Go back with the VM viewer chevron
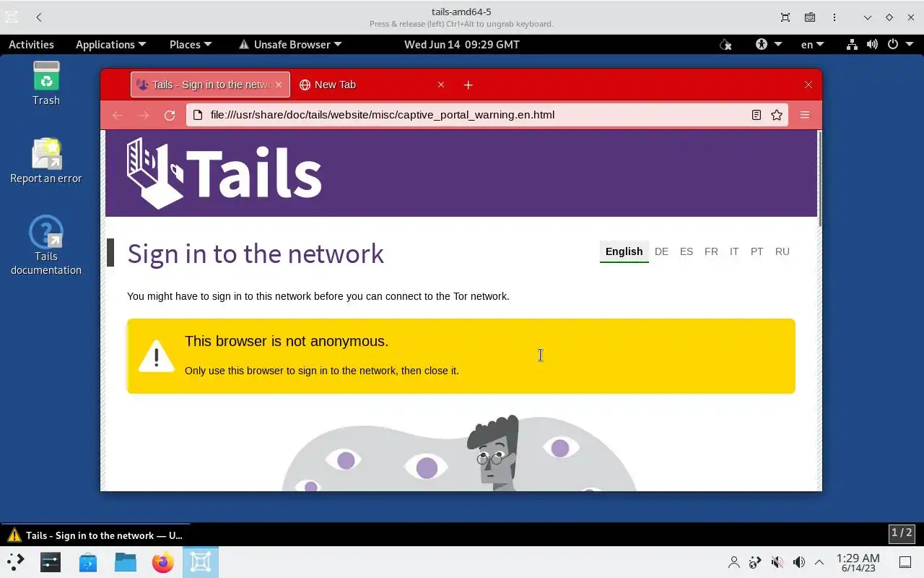924x578 pixels. click(39, 17)
